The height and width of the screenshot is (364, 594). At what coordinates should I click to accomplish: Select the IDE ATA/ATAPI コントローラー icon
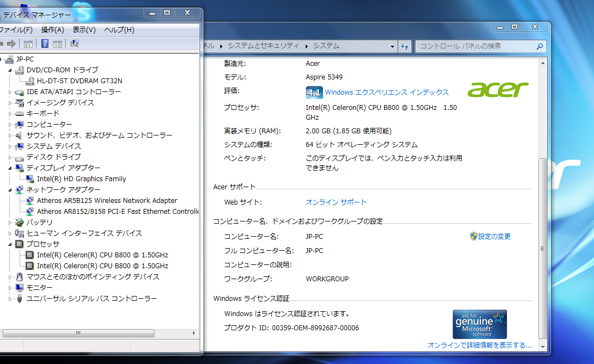coord(20,92)
